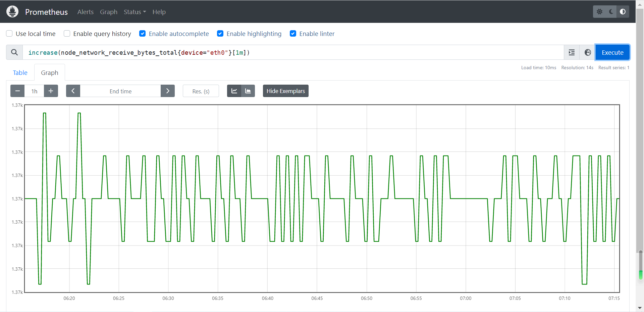Click the Resolution: 14s text
The image size is (644, 312).
(x=577, y=68)
